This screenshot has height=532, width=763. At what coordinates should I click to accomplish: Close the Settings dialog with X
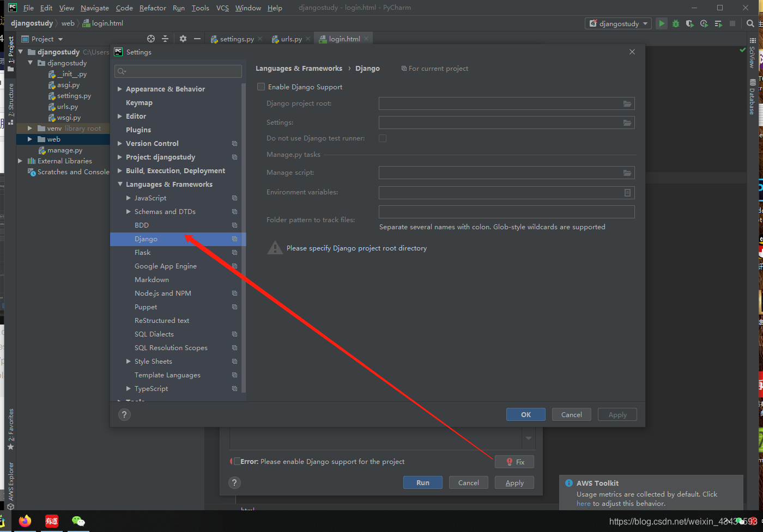[x=632, y=52]
